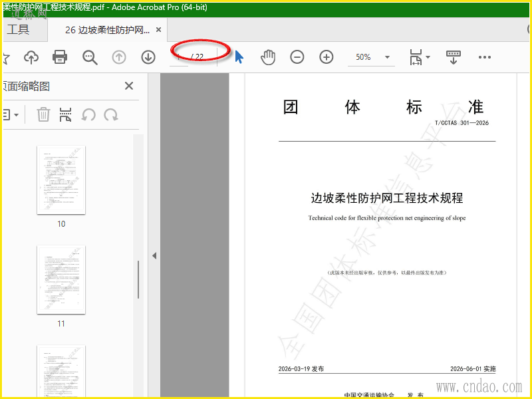Close the page thumbnails panel

point(129,86)
